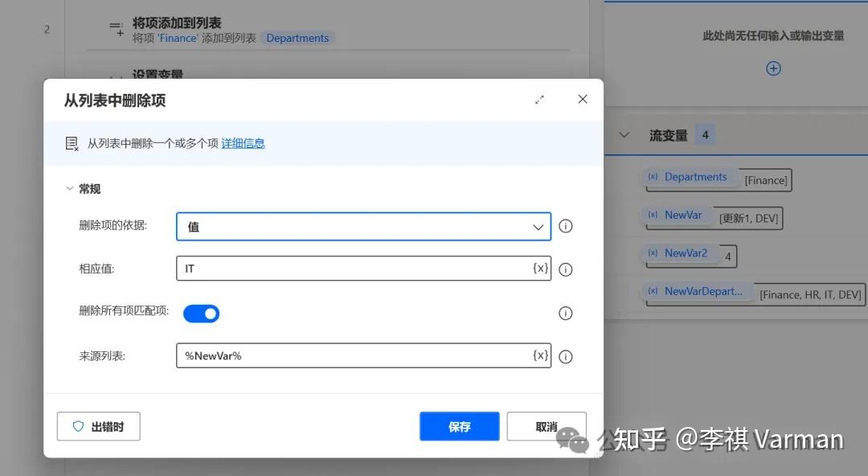Click the {x} variable picker in 来源列表 field

pyautogui.click(x=541, y=356)
